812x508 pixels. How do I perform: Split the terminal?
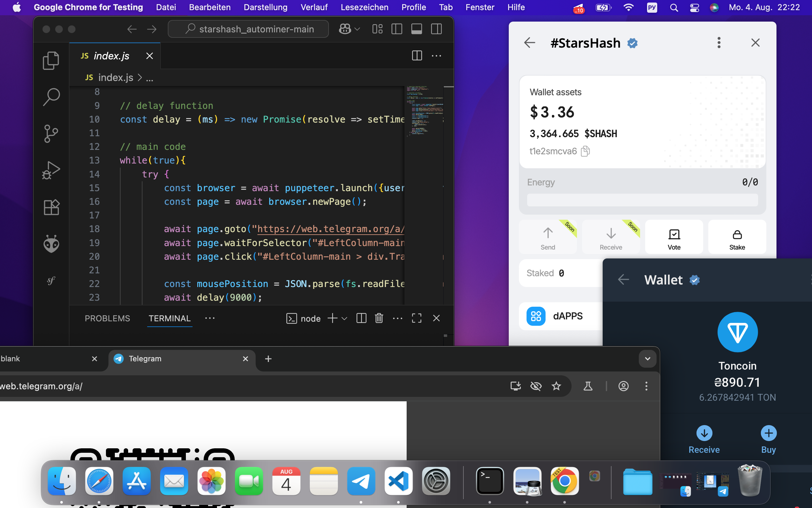(361, 318)
